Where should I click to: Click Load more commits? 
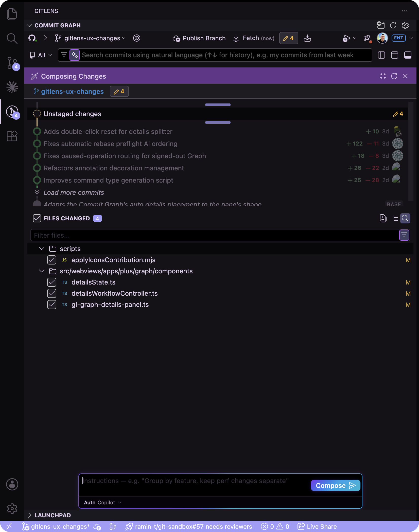pos(74,192)
